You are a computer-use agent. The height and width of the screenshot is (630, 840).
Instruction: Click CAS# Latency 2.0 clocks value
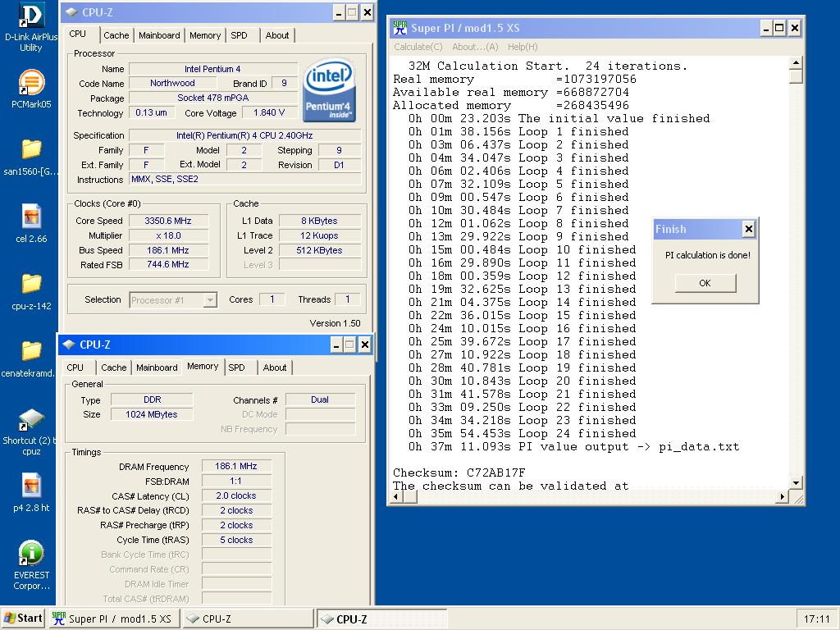235,495
